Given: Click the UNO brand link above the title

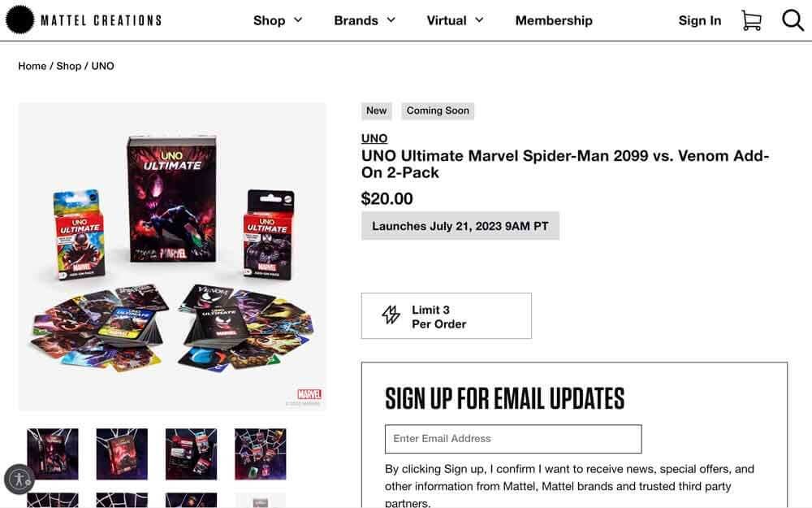Looking at the screenshot, I should tap(374, 138).
